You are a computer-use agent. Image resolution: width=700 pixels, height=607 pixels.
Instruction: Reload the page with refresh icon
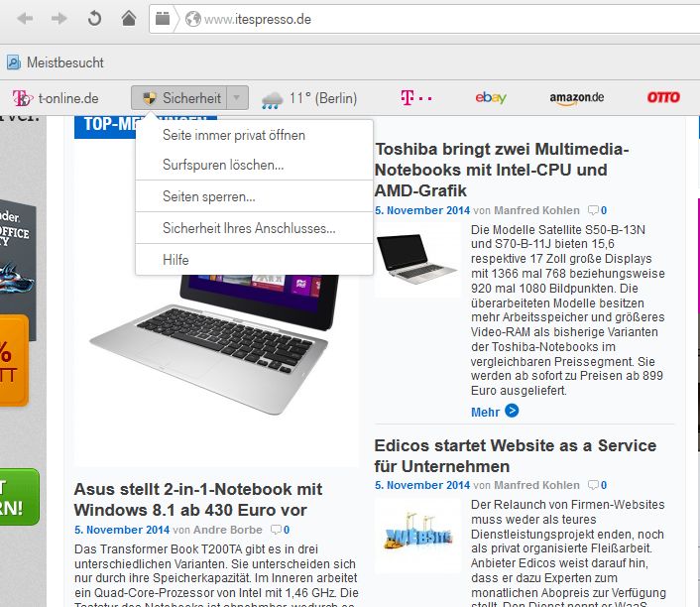pyautogui.click(x=94, y=19)
